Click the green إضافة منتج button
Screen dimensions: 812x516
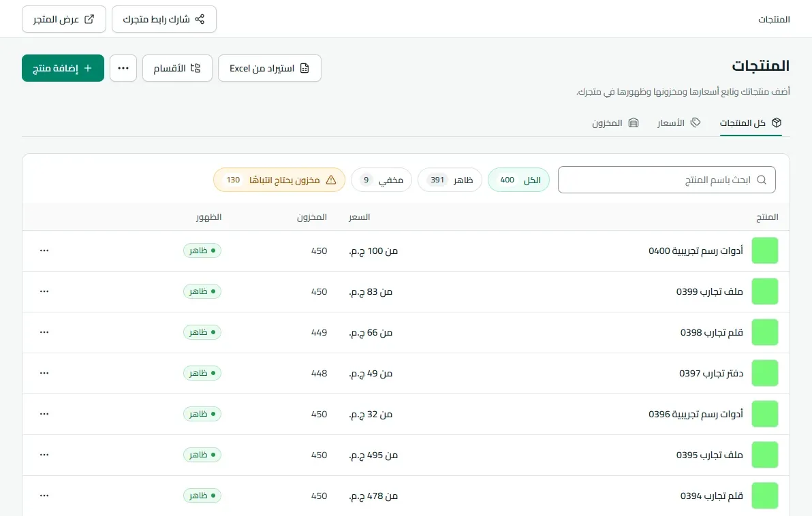(63, 68)
